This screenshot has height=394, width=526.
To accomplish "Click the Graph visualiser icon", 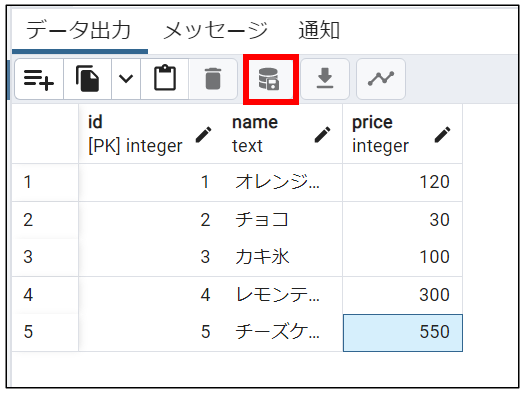I will (381, 79).
